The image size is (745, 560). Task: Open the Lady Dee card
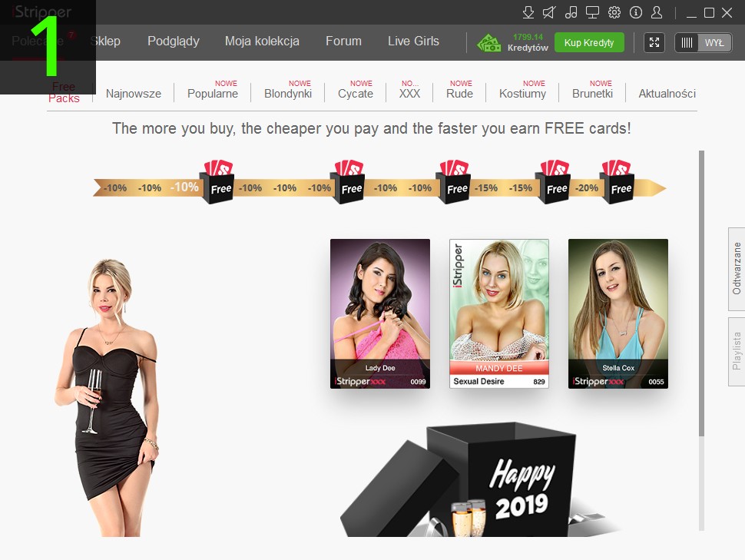click(380, 313)
